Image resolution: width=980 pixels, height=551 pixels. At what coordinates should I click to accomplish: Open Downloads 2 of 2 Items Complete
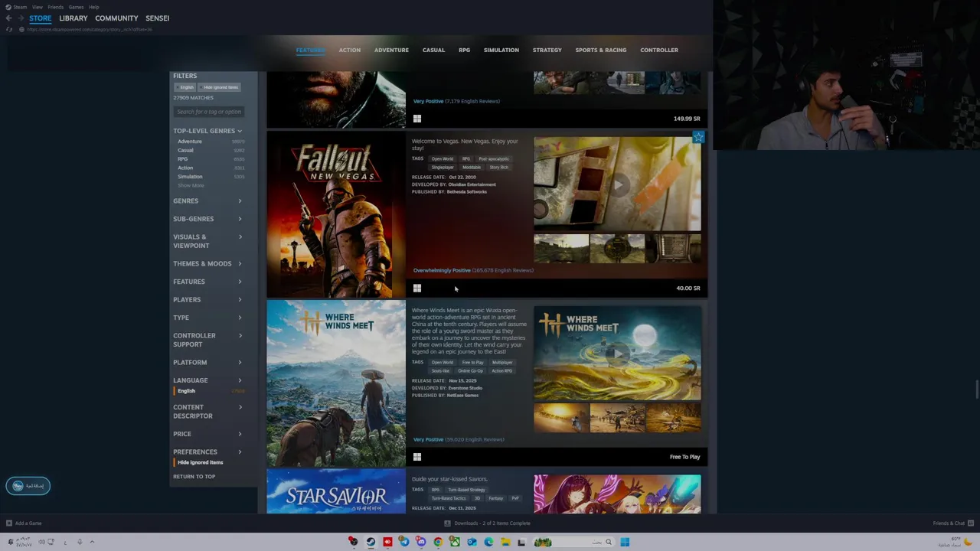488,523
